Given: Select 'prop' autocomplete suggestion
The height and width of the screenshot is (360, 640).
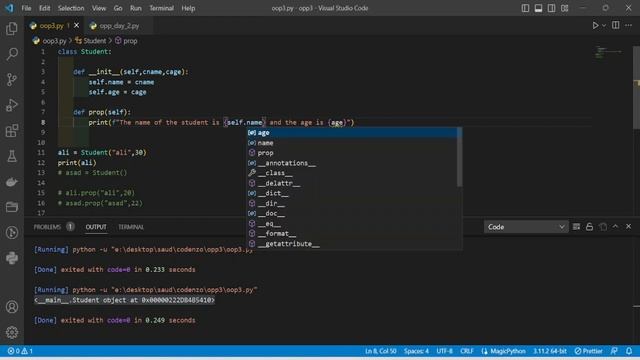Looking at the screenshot, I should tap(352, 153).
